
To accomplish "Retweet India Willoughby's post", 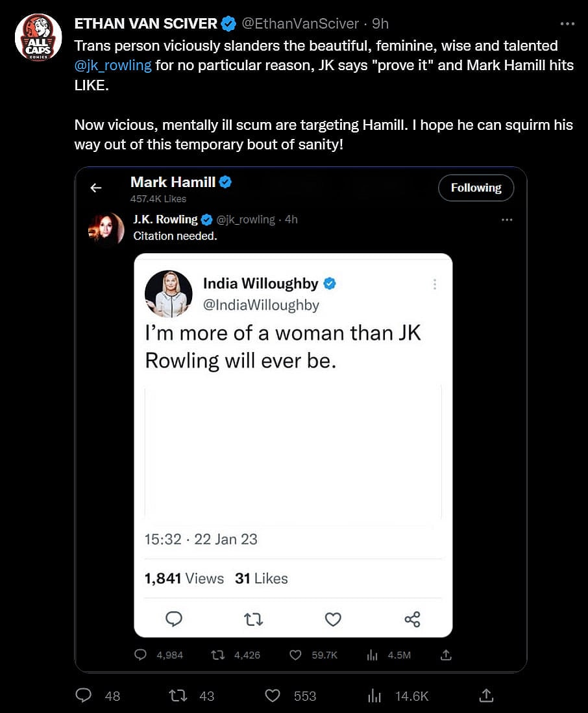I will coord(253,619).
